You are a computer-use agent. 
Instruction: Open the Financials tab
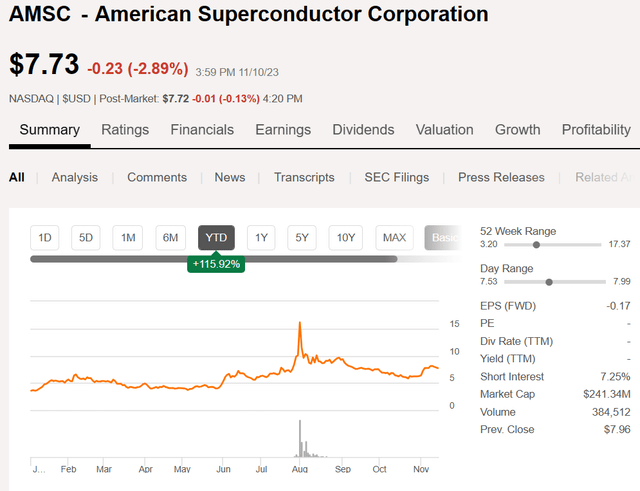(202, 130)
